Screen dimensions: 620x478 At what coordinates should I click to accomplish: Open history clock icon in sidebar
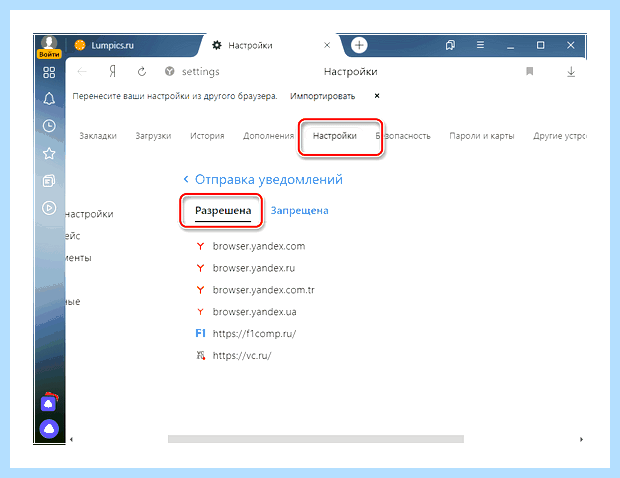point(49,126)
